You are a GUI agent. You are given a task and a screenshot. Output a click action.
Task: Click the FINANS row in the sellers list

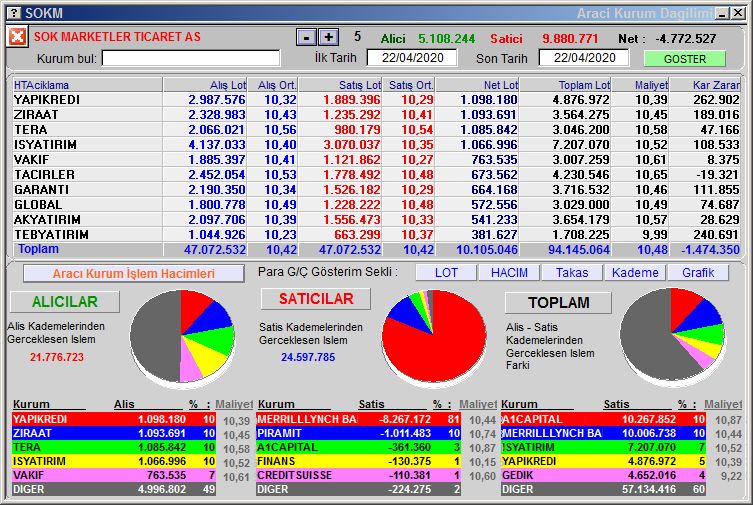358,461
